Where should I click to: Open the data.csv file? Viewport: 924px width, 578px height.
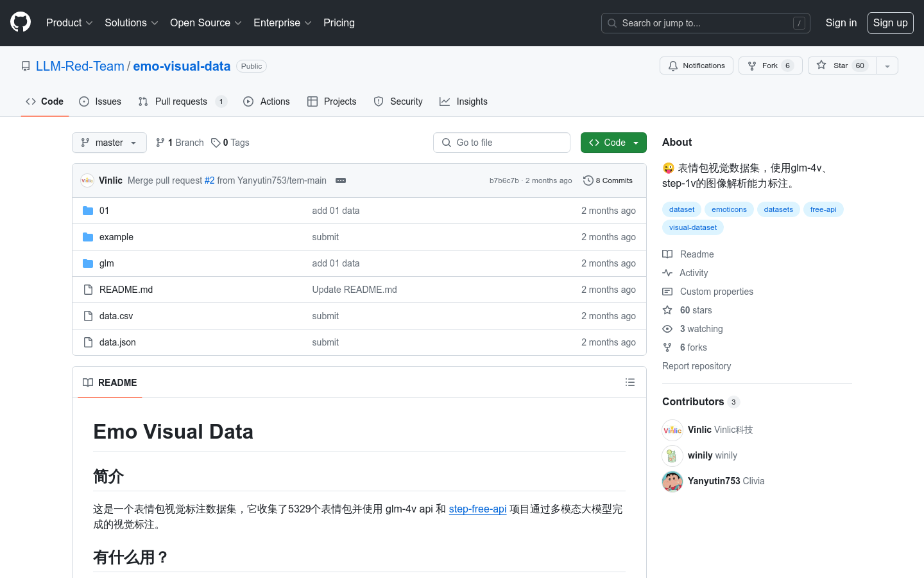(116, 316)
